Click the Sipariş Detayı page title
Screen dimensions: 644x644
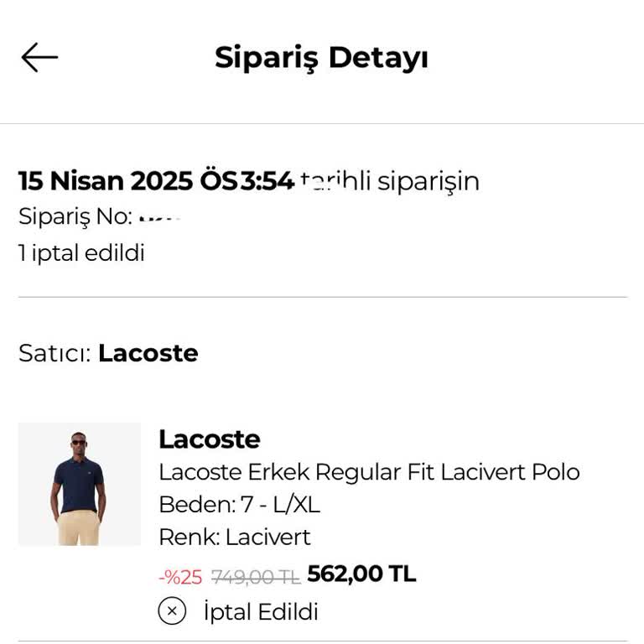click(321, 58)
